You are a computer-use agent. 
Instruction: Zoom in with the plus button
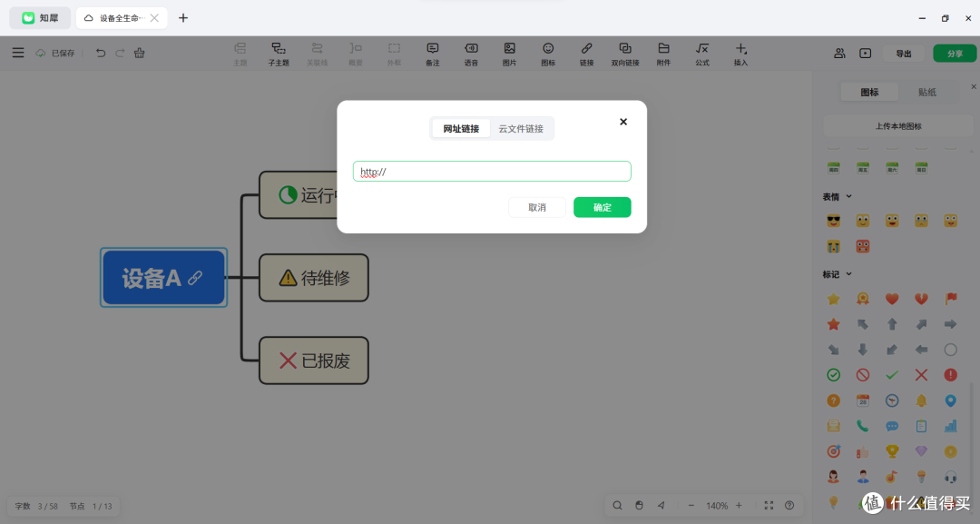click(x=739, y=506)
